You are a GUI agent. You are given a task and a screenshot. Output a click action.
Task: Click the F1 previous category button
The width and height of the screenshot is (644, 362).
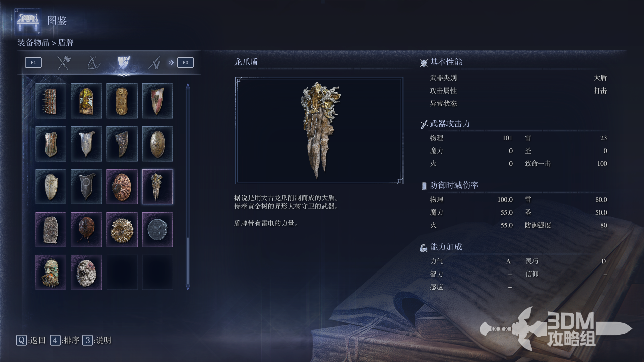pyautogui.click(x=33, y=62)
